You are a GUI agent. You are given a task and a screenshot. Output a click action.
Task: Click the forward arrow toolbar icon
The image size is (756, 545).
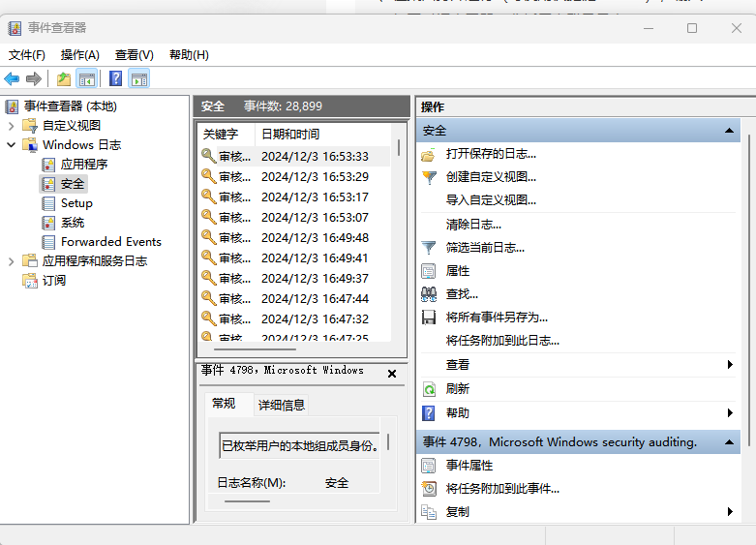[34, 79]
